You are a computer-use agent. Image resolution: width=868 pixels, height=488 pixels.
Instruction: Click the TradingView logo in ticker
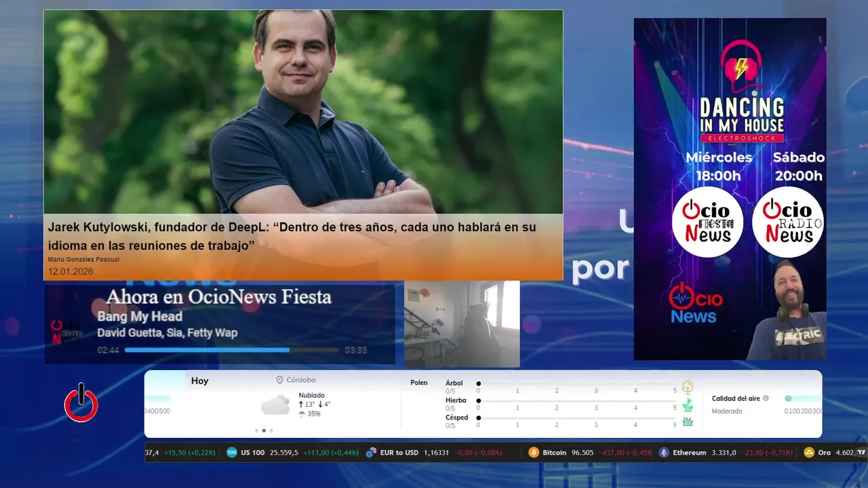pos(861,452)
